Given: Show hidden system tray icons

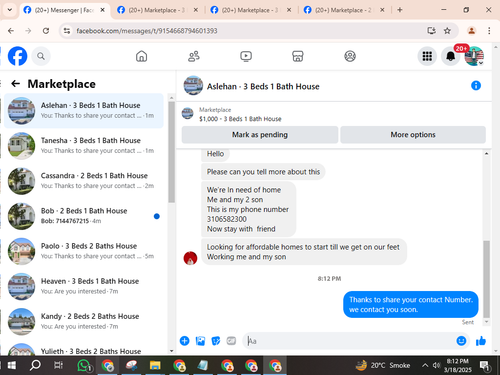Looking at the screenshot, I should coord(425,366).
